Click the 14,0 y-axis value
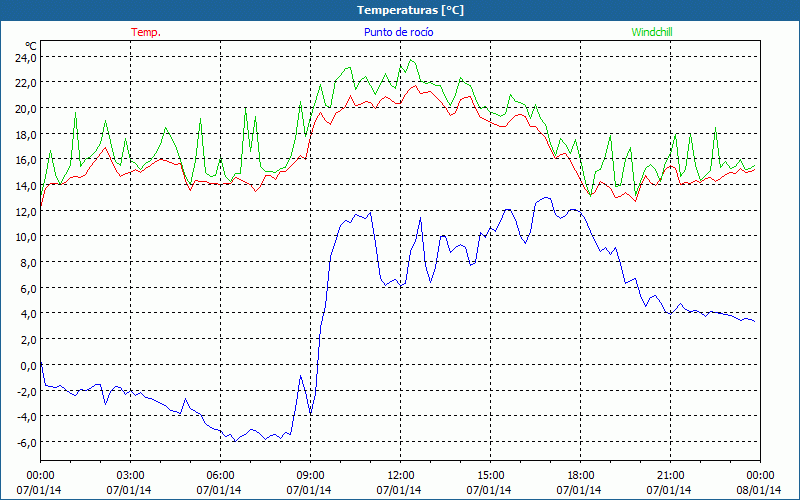This screenshot has height=500, width=800. click(x=26, y=186)
